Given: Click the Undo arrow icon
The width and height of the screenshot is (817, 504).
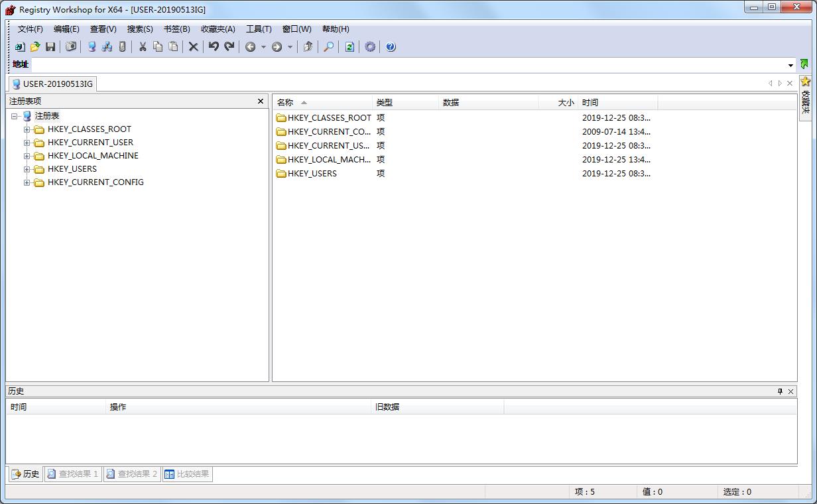Looking at the screenshot, I should [x=214, y=47].
